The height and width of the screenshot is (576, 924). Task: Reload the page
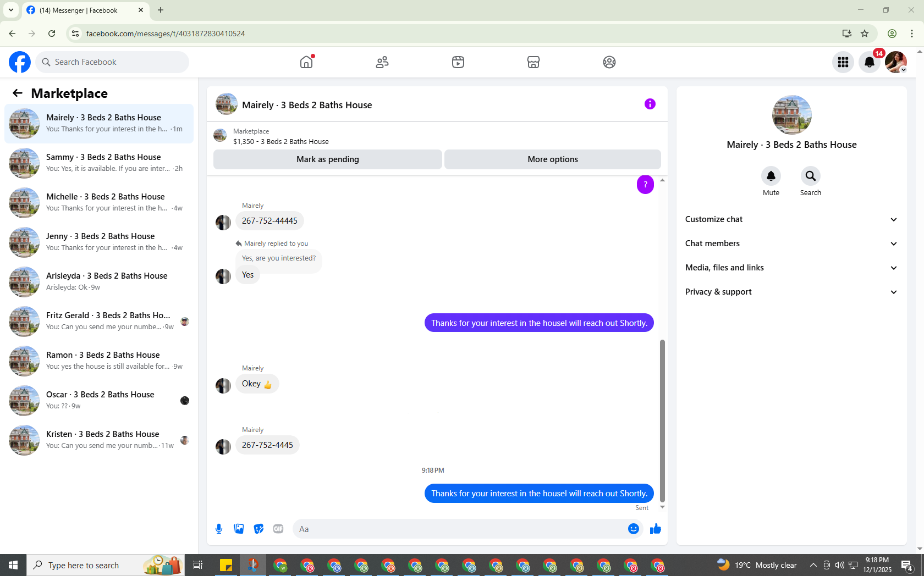(x=52, y=34)
